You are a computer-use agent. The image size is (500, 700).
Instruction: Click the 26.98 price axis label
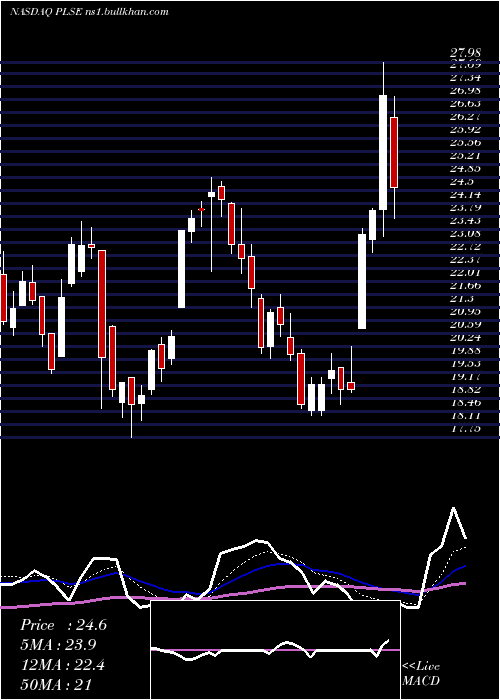coord(465,91)
